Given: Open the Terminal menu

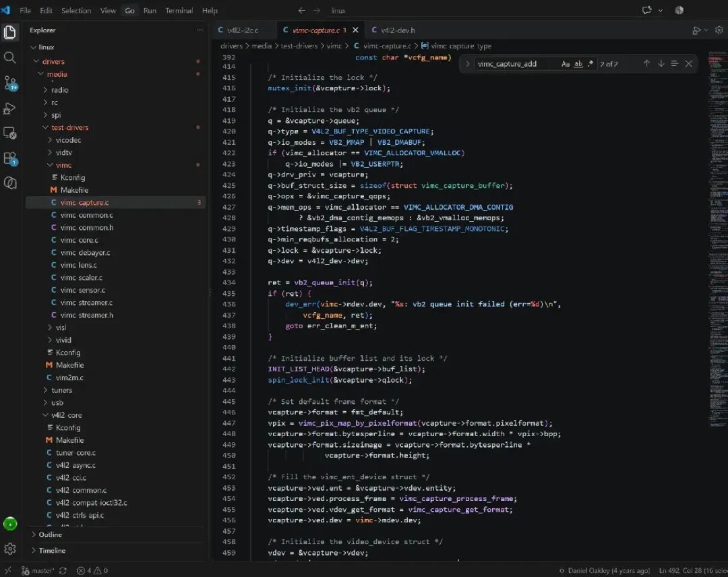Looking at the screenshot, I should [179, 10].
